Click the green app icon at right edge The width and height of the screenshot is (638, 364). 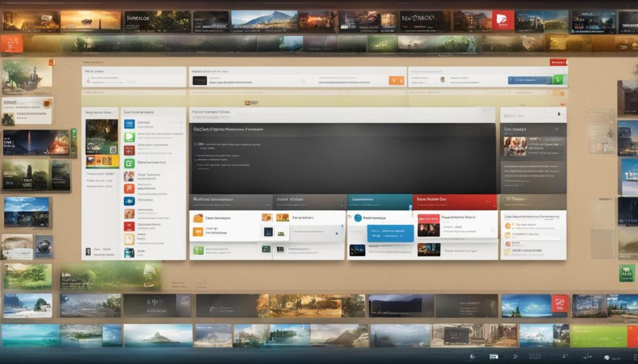coord(627,273)
